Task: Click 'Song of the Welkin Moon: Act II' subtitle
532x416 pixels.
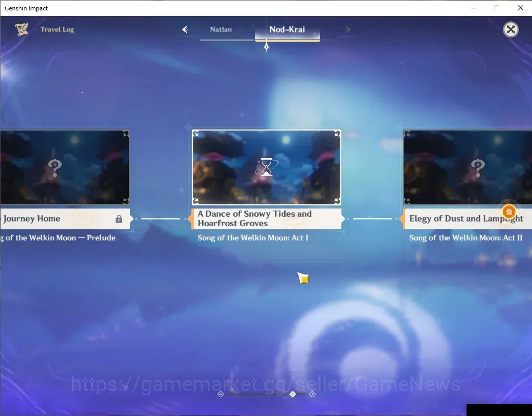Action: pyautogui.click(x=466, y=238)
